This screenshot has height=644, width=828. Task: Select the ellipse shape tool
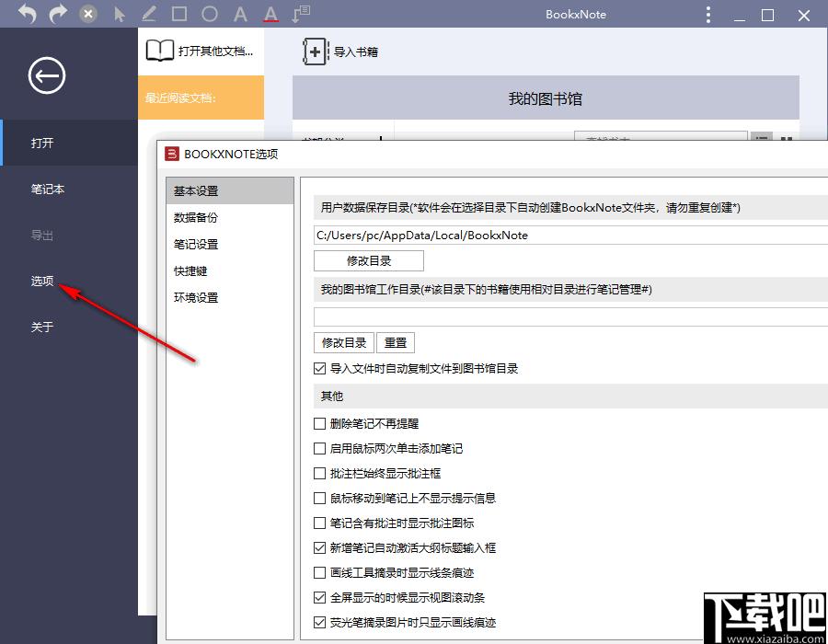[x=210, y=14]
